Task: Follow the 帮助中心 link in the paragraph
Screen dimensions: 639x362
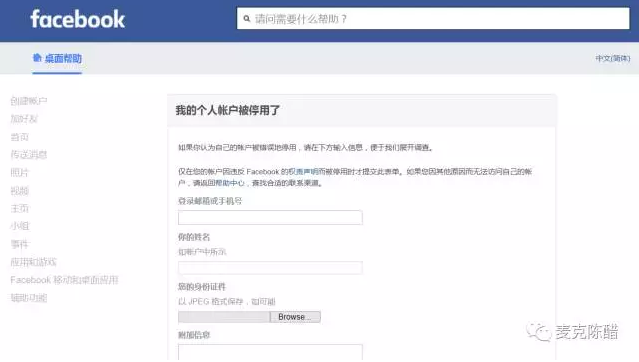Action: click(230, 183)
